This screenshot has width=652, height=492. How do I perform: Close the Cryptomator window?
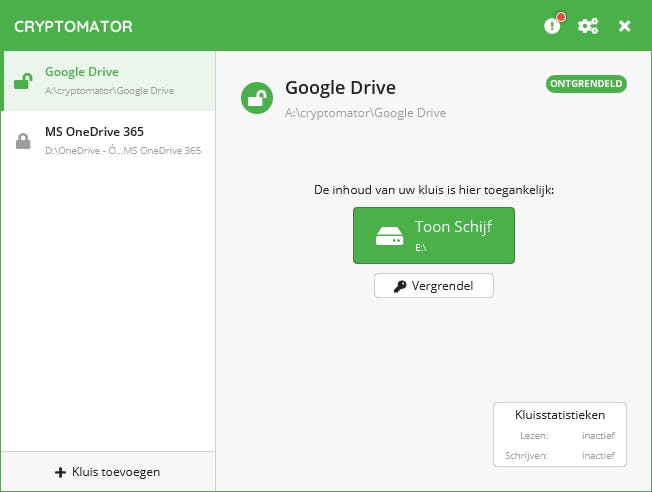click(624, 26)
